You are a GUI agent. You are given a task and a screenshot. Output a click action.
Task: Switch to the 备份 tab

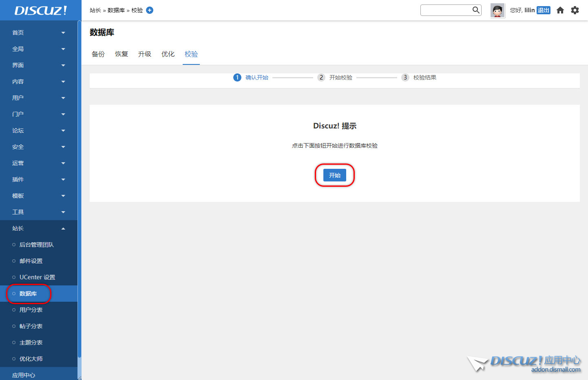(x=98, y=54)
